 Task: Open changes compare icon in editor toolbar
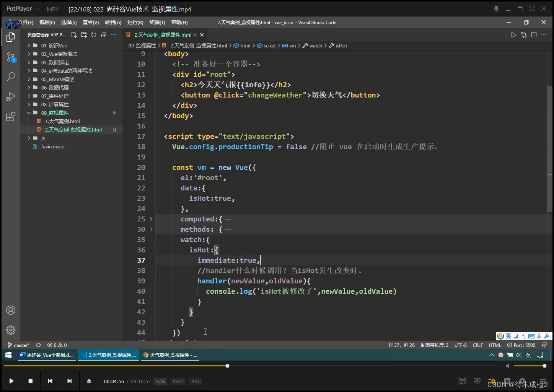(524, 35)
